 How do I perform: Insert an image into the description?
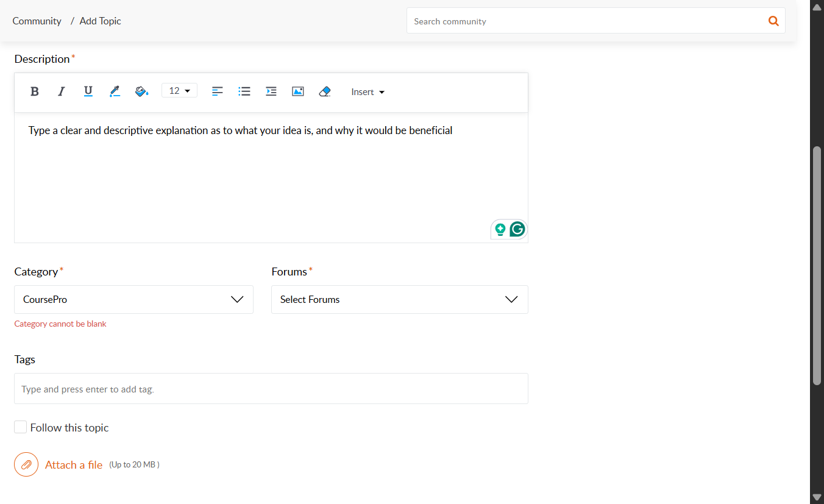tap(298, 91)
